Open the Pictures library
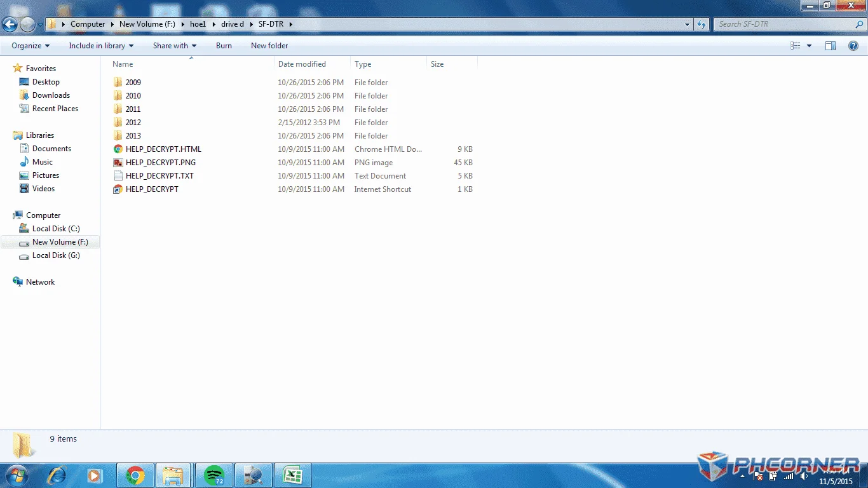868x488 pixels. [46, 175]
